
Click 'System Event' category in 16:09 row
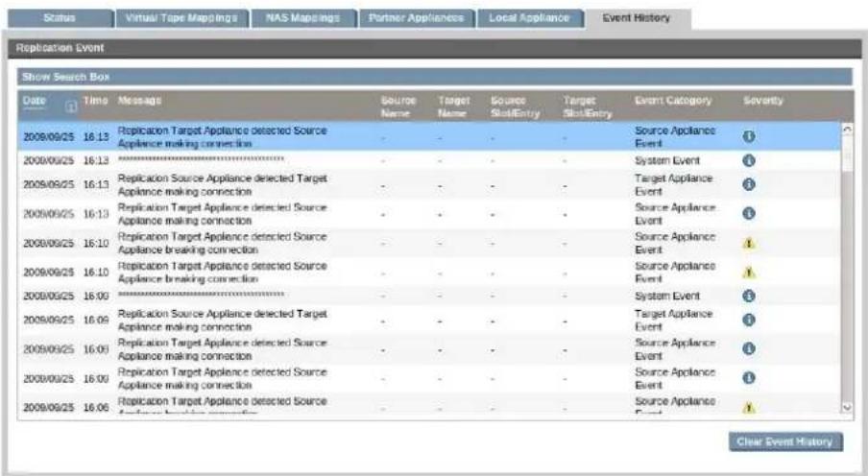[667, 297]
